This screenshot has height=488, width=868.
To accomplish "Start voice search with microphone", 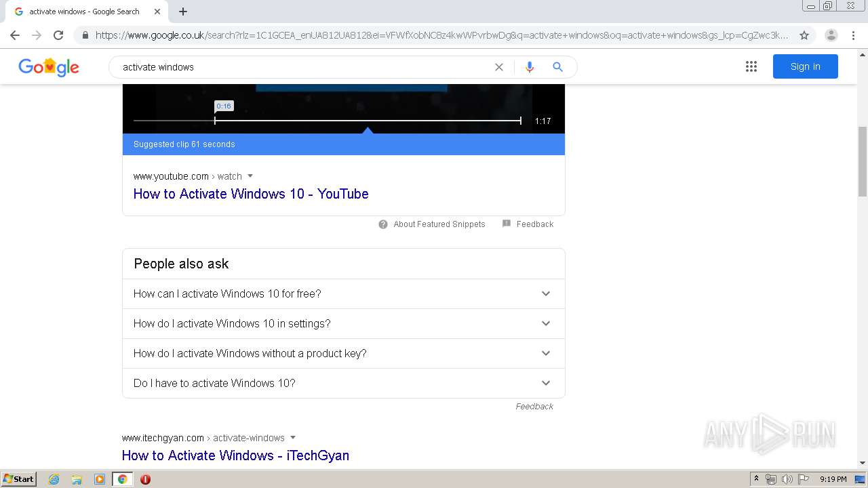I will pyautogui.click(x=530, y=67).
